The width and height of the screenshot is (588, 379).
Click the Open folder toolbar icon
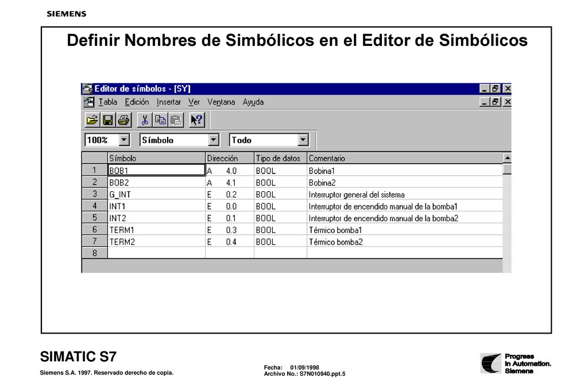click(92, 120)
